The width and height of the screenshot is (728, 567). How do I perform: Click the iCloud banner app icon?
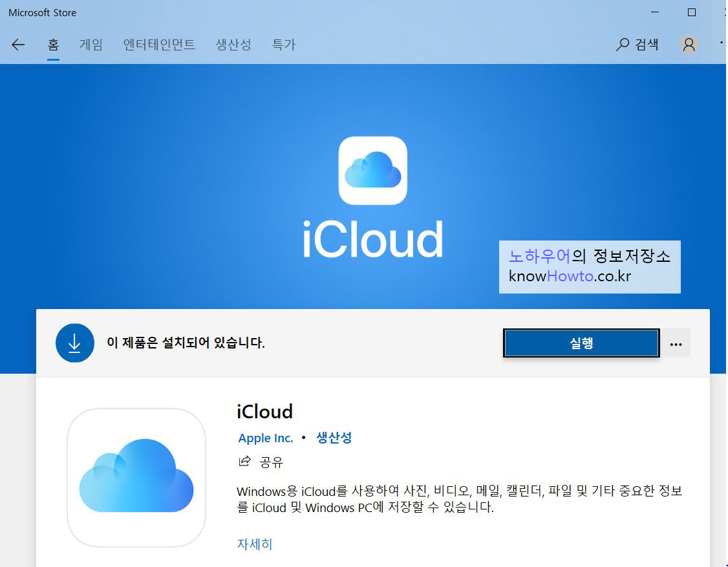[373, 171]
